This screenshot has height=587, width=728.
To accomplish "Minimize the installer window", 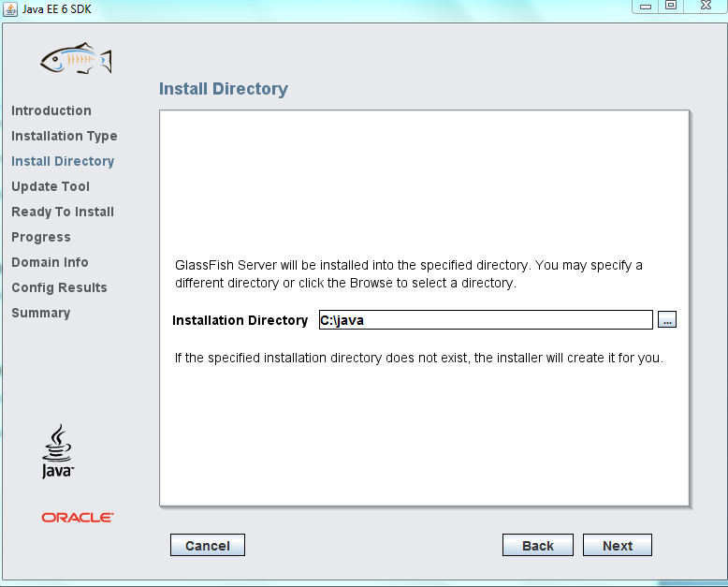I will (x=646, y=6).
